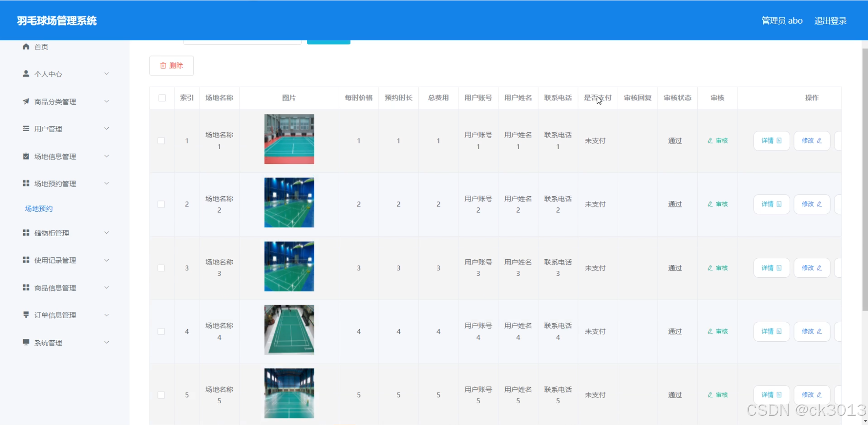The image size is (868, 425).
Task: Open the court image thumbnail for 场地名称 5
Action: tap(289, 394)
